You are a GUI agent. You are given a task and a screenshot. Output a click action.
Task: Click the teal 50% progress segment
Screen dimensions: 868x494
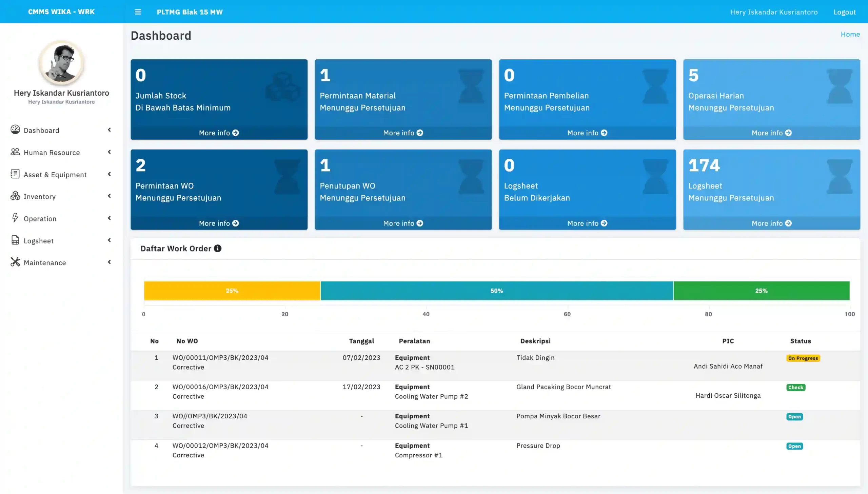(497, 291)
